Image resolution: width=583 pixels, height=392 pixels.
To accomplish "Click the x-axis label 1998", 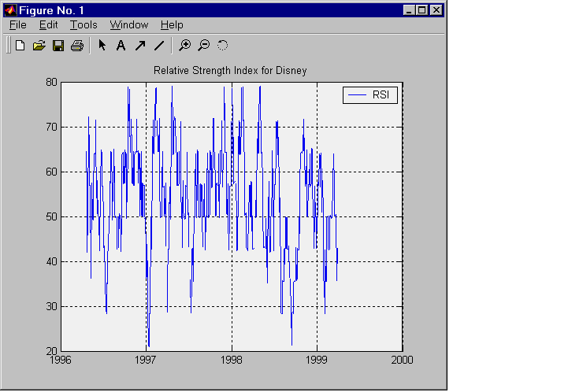I will pyautogui.click(x=232, y=360).
